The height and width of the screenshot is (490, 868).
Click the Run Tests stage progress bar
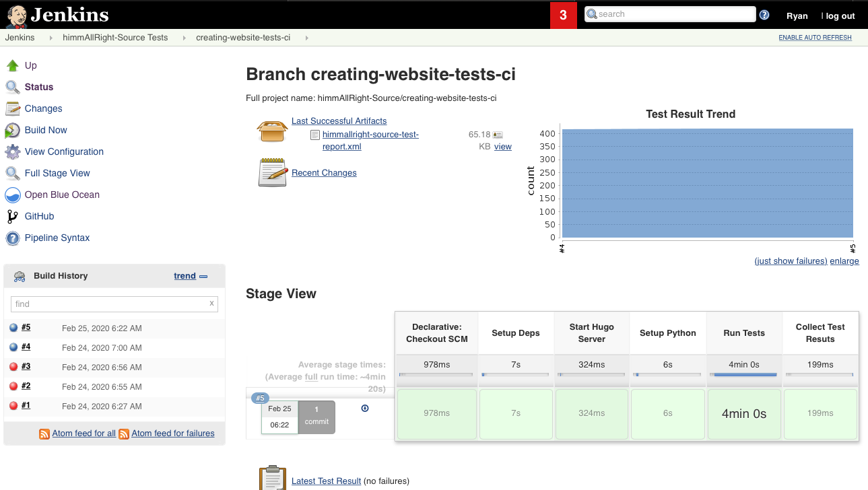pos(744,375)
